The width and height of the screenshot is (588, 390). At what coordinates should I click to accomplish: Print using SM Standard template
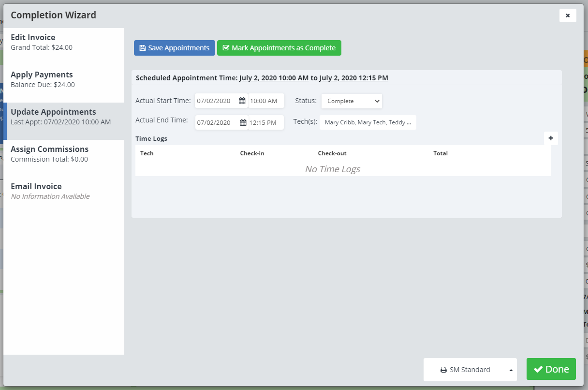point(464,370)
